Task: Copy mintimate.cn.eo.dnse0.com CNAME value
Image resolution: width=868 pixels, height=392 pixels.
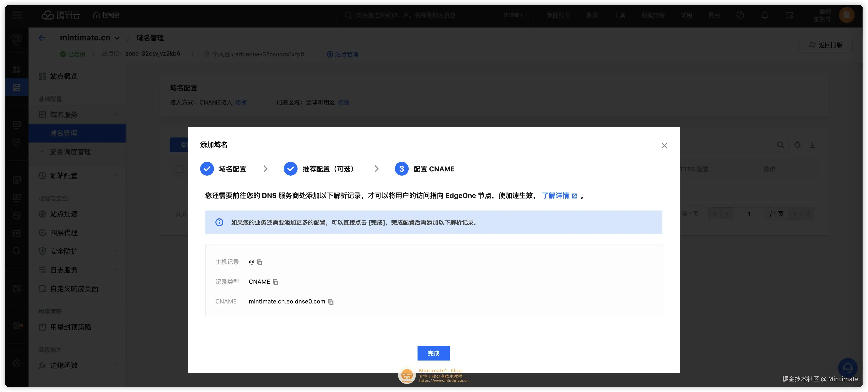Action: [x=330, y=302]
